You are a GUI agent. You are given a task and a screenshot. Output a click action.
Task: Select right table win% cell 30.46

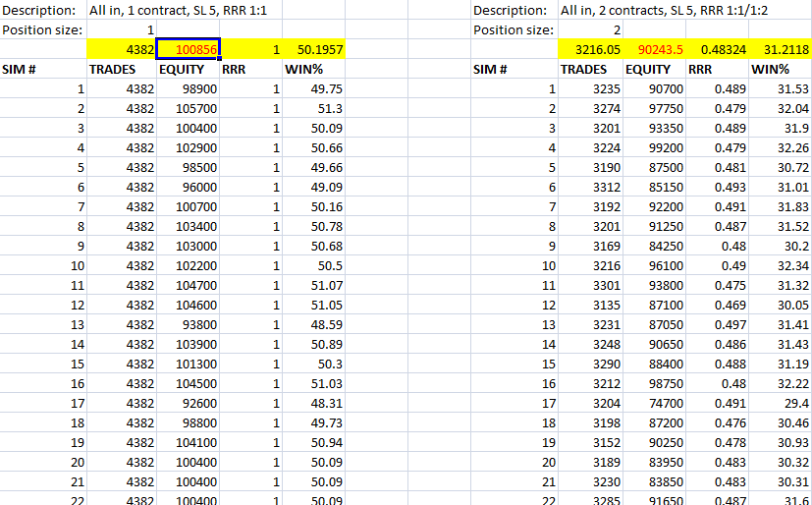(781, 423)
